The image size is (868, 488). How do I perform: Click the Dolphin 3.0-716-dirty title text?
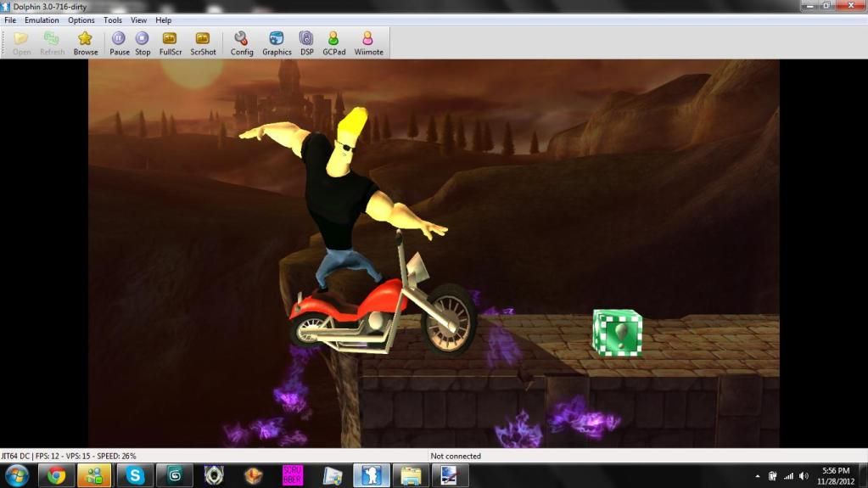point(50,7)
